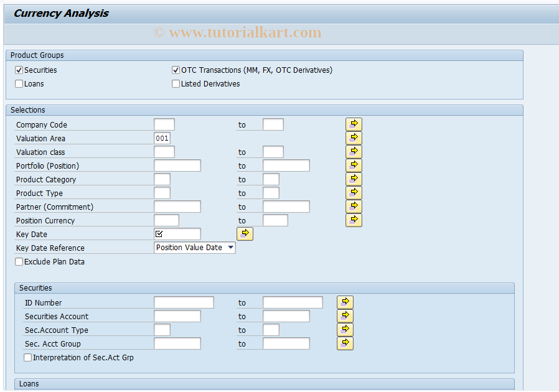Click the Portfolio (Position) from field

point(177,166)
